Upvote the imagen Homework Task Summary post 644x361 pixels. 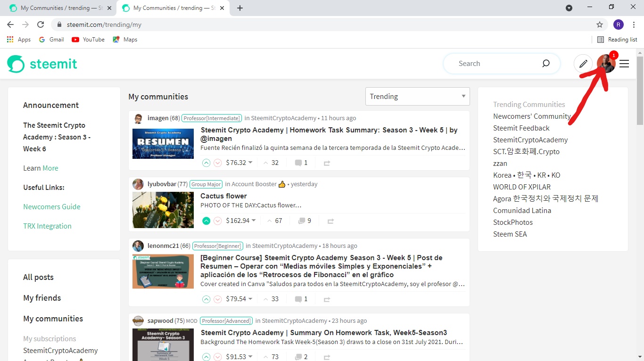point(206,163)
